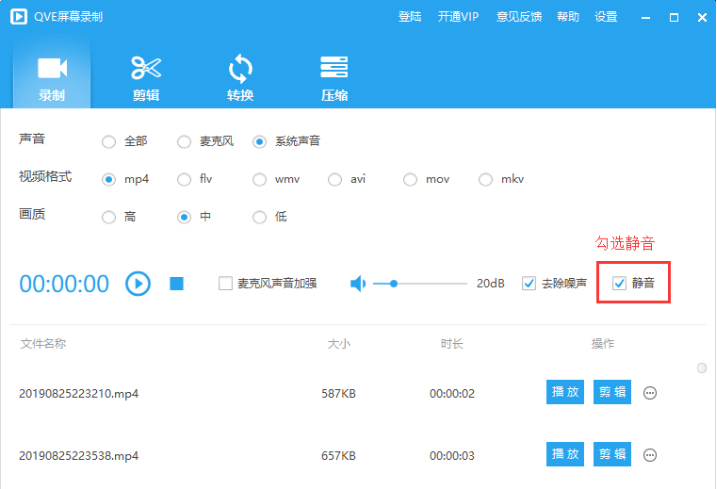Viewport: 717px width, 489px height.
Task: Open the 设置 settings menu
Action: [606, 17]
